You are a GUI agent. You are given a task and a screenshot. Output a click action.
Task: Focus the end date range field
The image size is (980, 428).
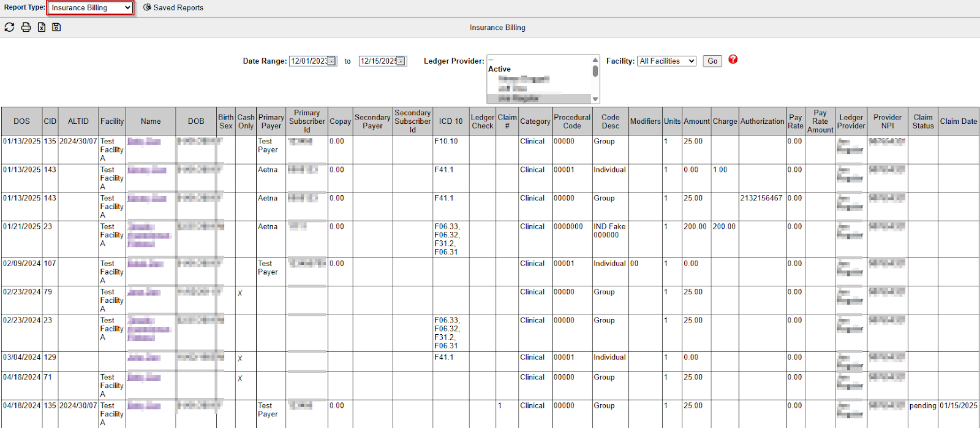pyautogui.click(x=378, y=61)
